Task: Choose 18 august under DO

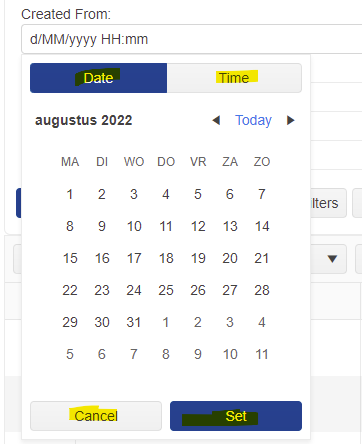Action: [166, 258]
